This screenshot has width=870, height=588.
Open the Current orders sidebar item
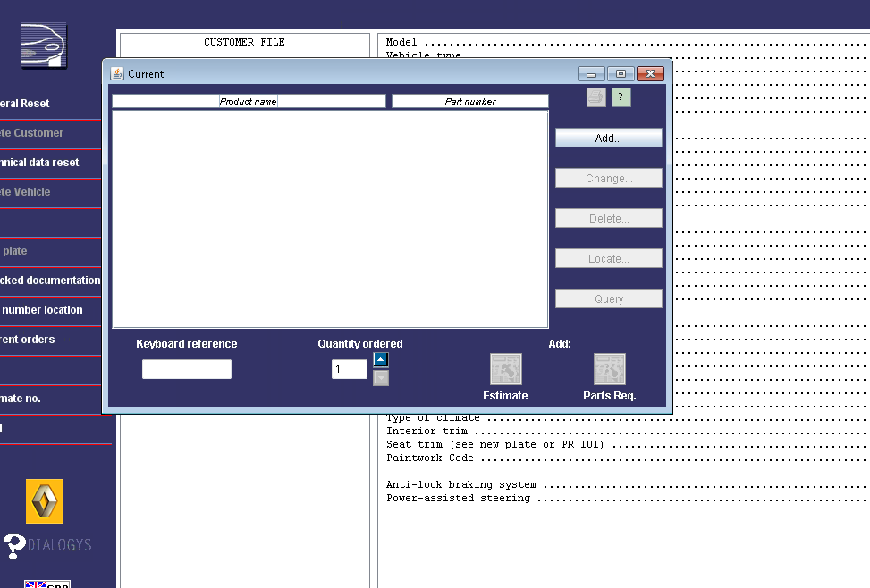27,339
